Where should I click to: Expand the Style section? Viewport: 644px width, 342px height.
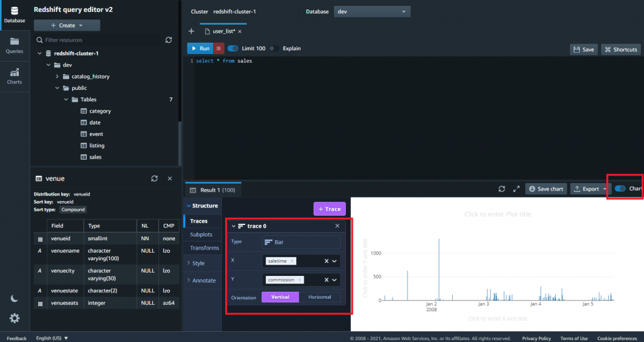coord(196,263)
